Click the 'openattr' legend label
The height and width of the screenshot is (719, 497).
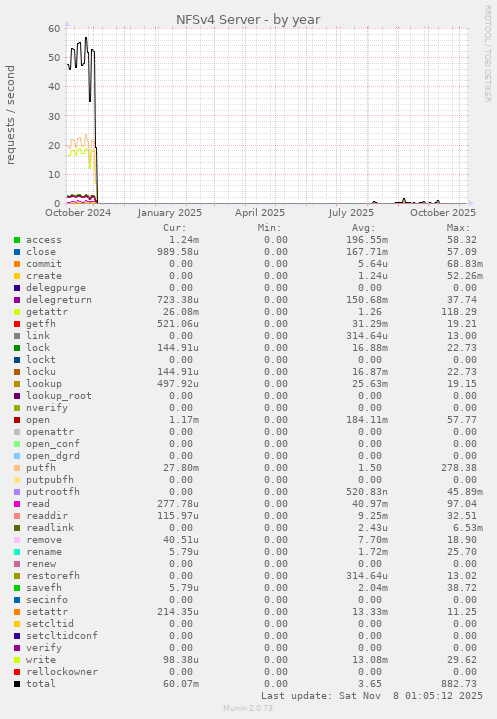click(50, 432)
